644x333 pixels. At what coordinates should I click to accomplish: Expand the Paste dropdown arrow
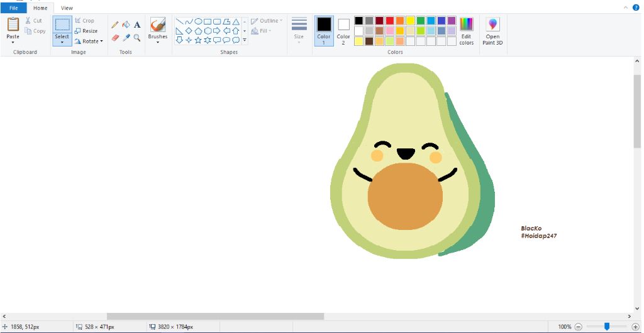(13, 42)
